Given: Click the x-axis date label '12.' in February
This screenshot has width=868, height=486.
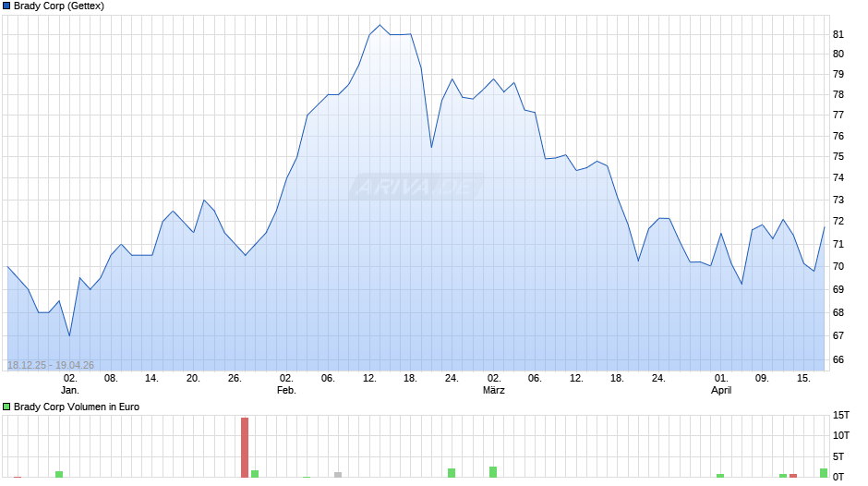Looking at the screenshot, I should 369,379.
